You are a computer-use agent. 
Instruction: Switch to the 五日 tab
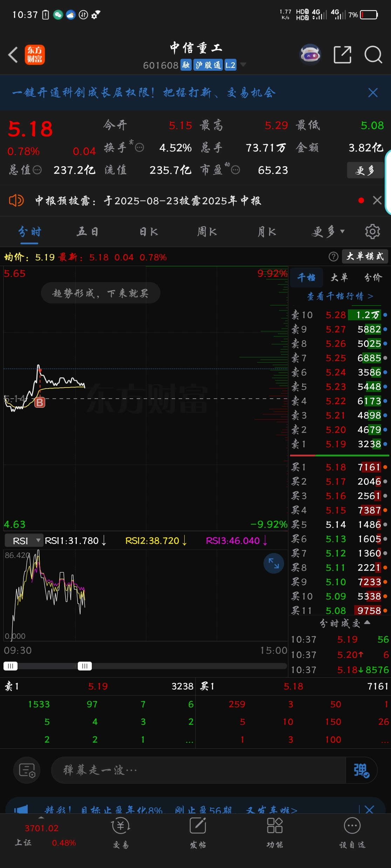click(88, 232)
